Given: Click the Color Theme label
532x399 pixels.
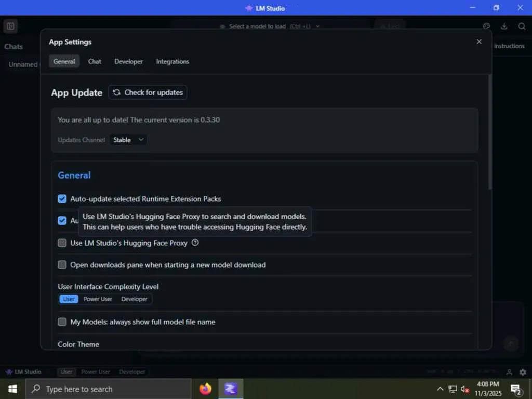Looking at the screenshot, I should point(78,344).
